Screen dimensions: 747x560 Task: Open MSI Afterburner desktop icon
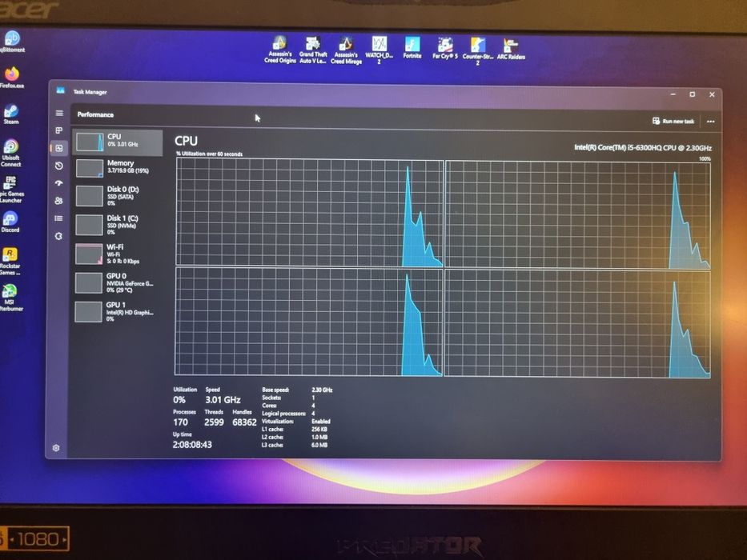(10, 298)
